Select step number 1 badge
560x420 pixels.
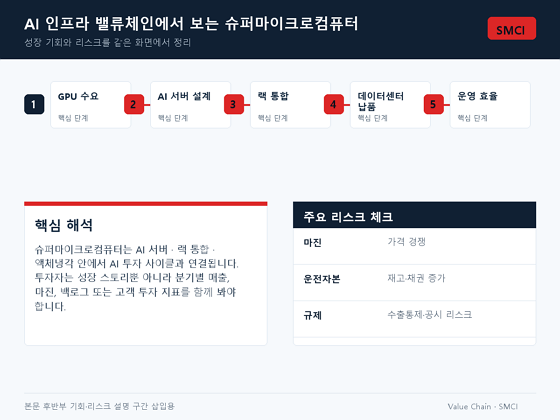point(34,104)
